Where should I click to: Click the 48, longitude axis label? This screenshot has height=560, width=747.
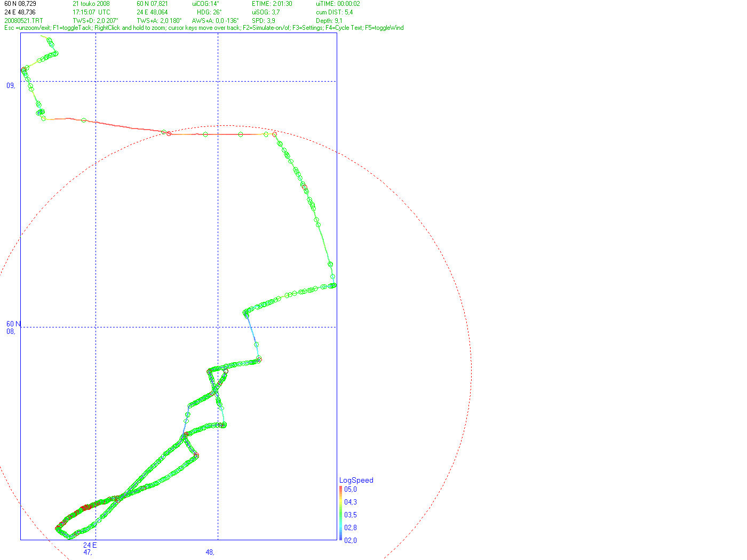210,553
